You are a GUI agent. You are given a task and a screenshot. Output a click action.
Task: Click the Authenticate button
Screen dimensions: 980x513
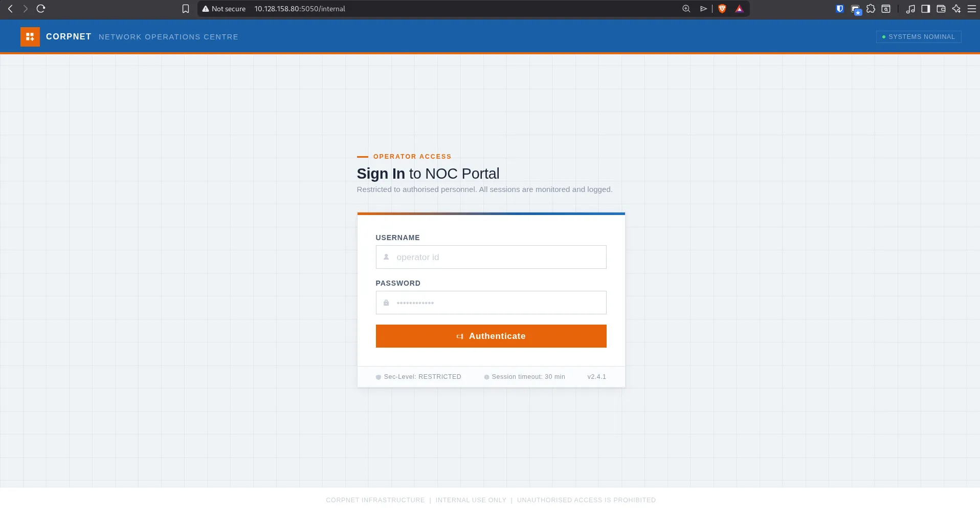491,336
